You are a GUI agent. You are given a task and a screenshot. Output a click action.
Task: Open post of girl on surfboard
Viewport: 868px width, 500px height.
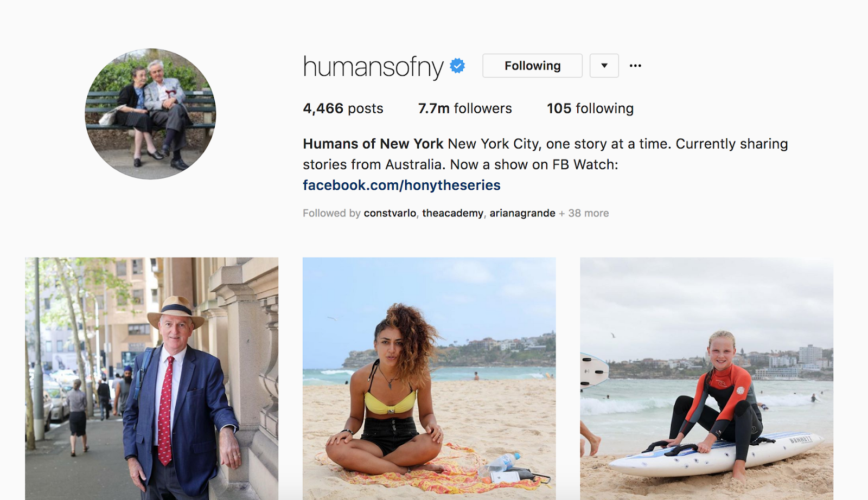click(706, 379)
